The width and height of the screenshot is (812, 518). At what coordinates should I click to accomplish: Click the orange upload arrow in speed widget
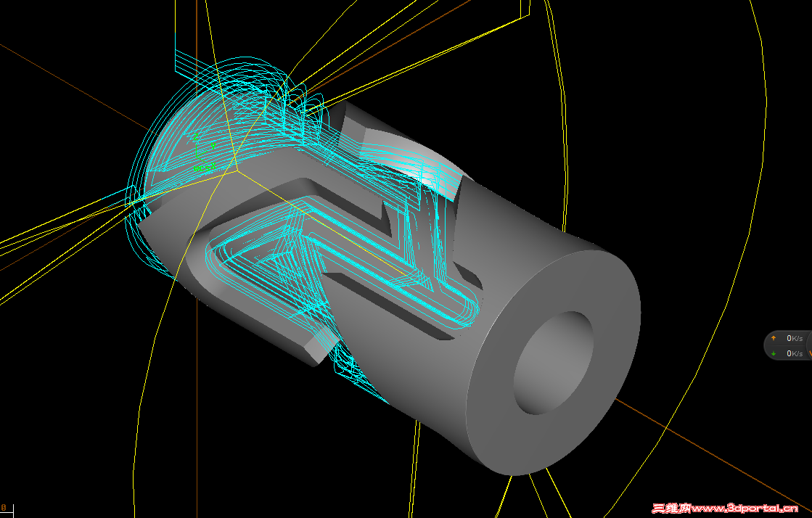[x=773, y=338]
